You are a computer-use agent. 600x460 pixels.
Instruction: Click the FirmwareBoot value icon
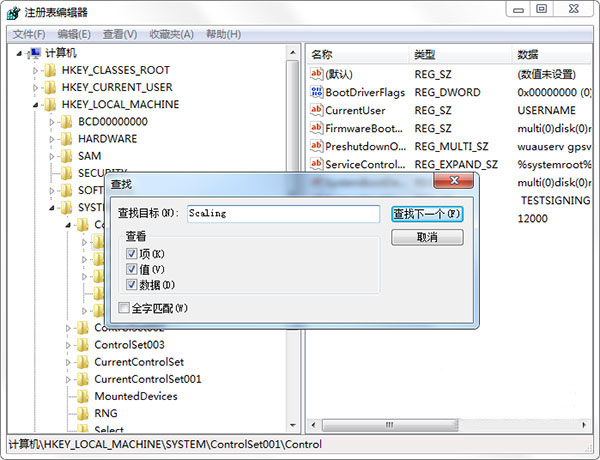317,128
